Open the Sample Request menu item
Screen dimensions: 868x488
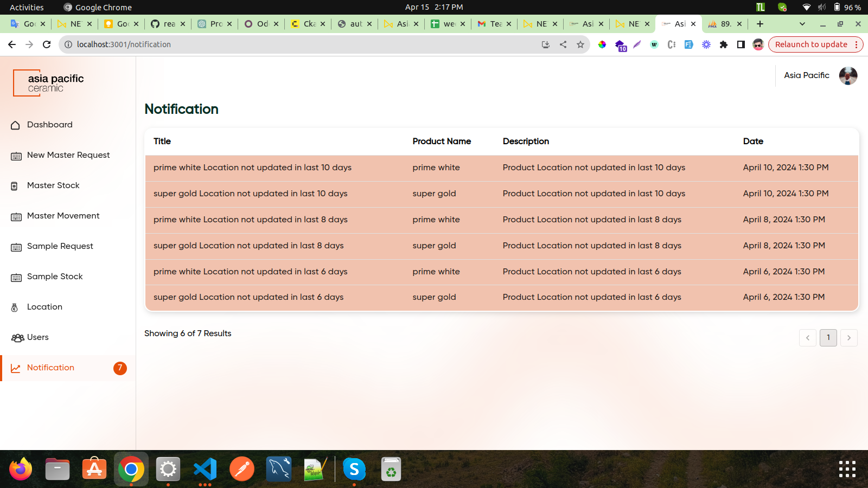click(60, 246)
